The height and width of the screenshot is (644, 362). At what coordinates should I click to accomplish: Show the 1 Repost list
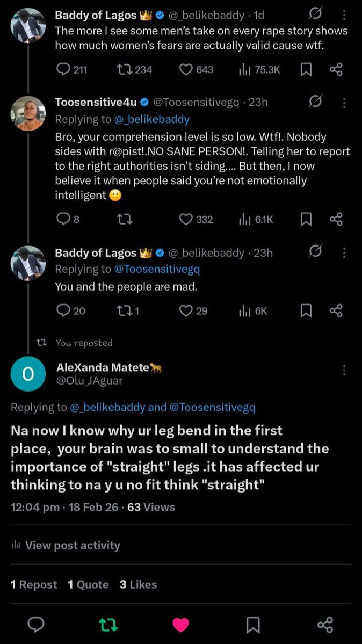click(x=34, y=584)
